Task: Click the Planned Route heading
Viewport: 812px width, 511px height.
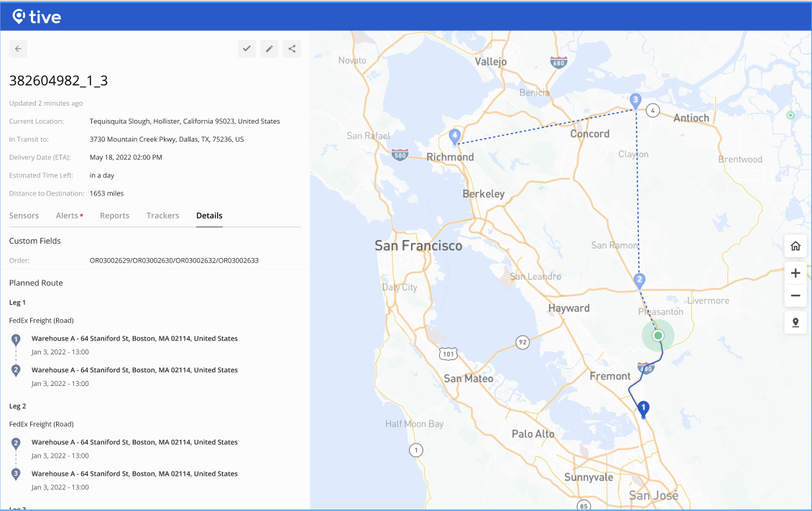Action: coord(36,282)
